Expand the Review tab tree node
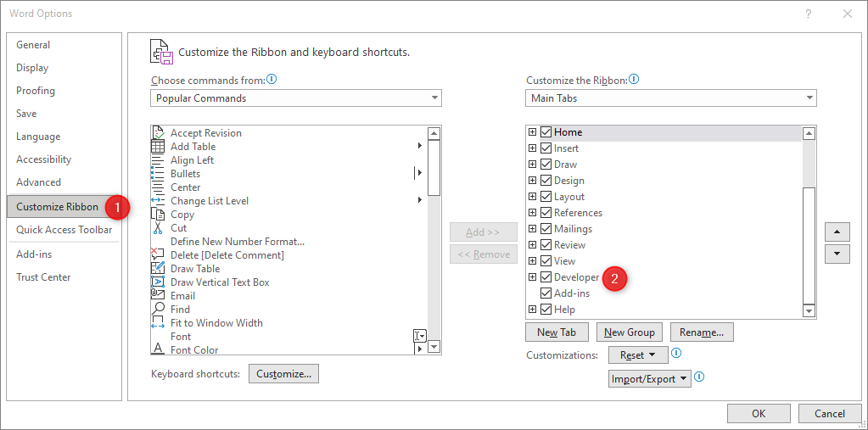 [533, 244]
